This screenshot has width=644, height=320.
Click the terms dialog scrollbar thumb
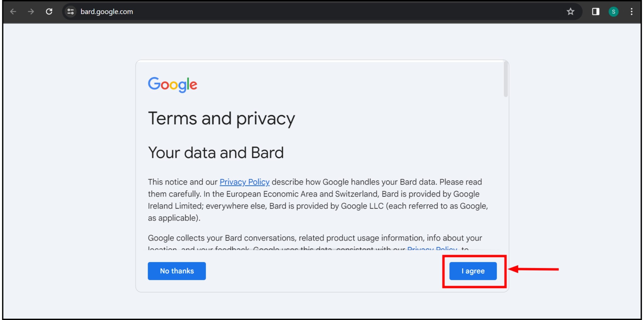tap(506, 79)
